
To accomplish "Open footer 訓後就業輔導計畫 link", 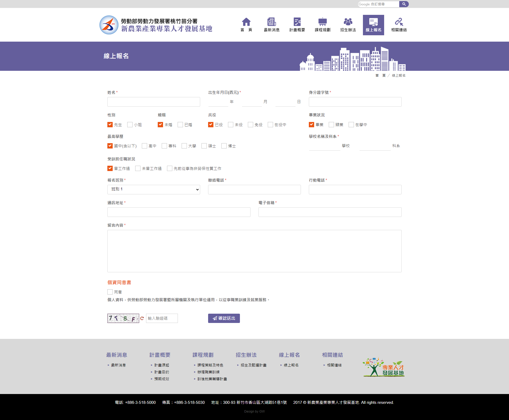I will click(x=212, y=379).
